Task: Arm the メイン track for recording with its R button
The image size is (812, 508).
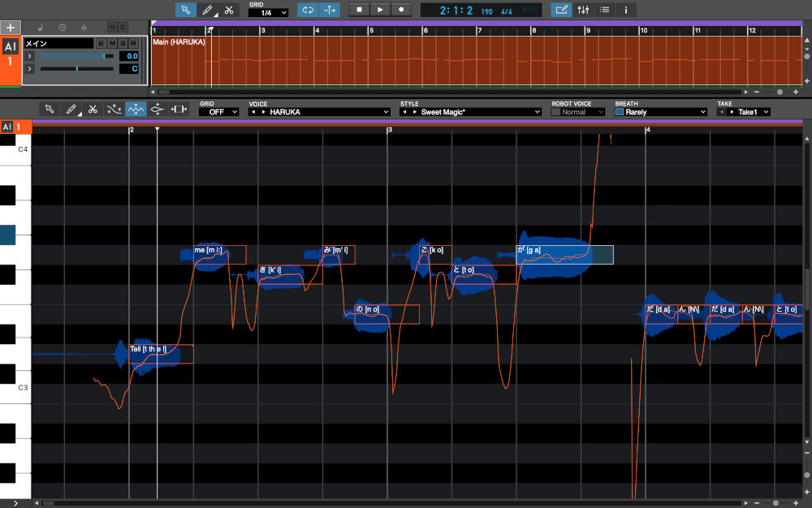Action: 132,43
